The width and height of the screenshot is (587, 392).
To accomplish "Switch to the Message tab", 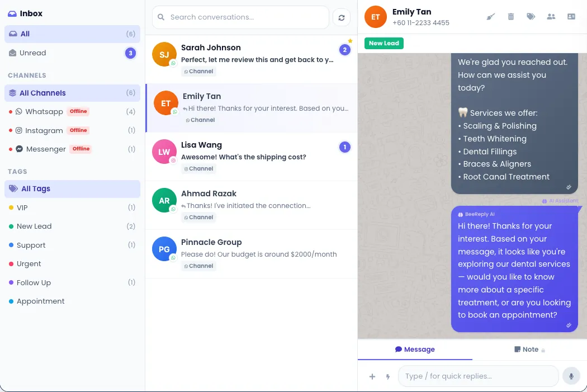I will pyautogui.click(x=415, y=350).
